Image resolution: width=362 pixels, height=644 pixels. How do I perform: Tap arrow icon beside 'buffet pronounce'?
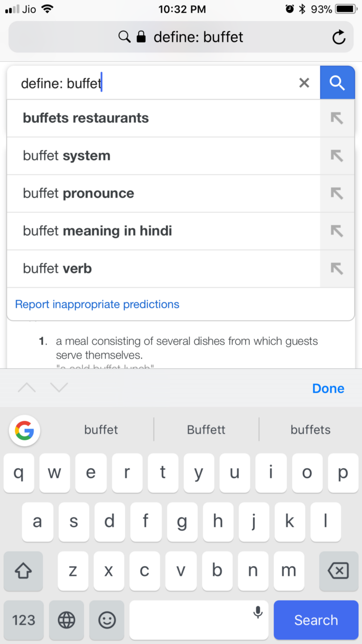coord(337,193)
